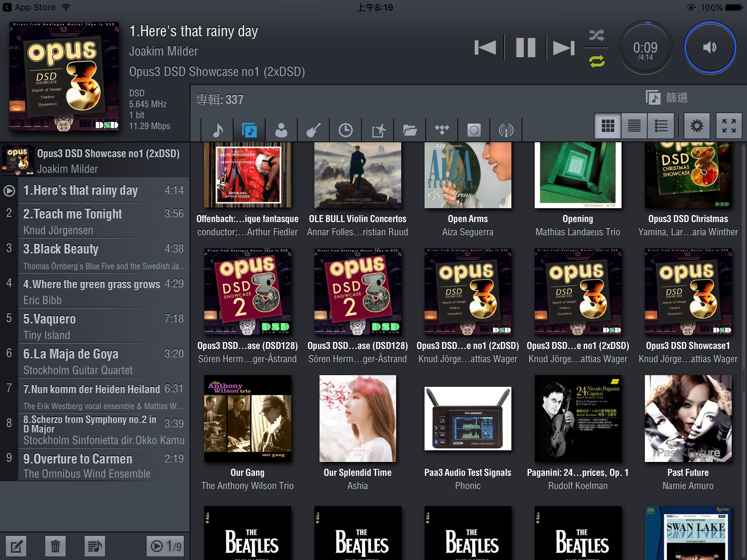Screen dimensions: 747x560
Task: Click the 0:09 playback progress dial
Action: [645, 48]
